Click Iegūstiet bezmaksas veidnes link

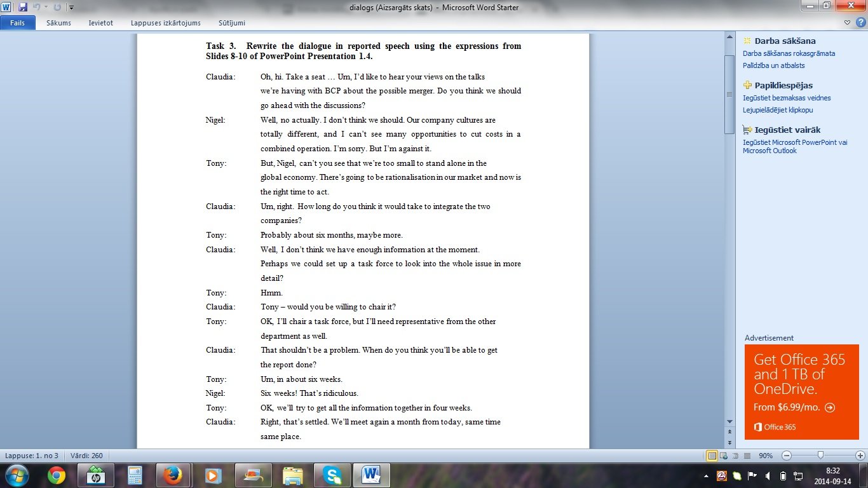coord(787,98)
